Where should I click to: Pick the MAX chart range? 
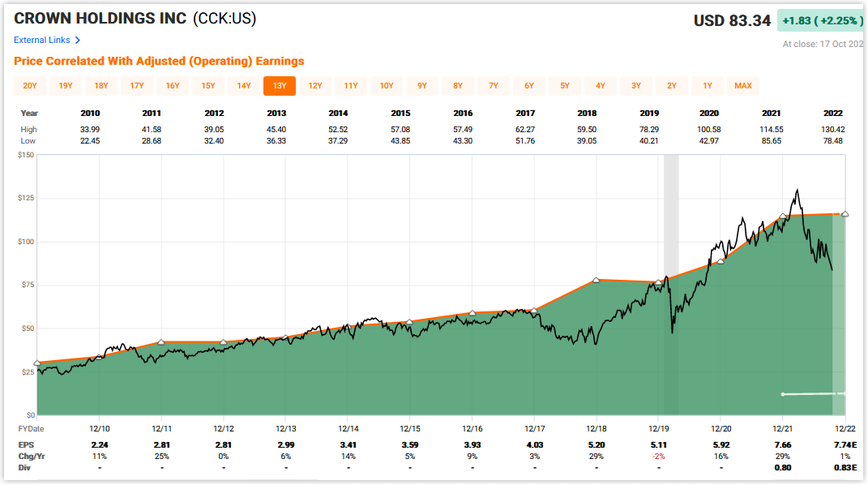click(743, 86)
